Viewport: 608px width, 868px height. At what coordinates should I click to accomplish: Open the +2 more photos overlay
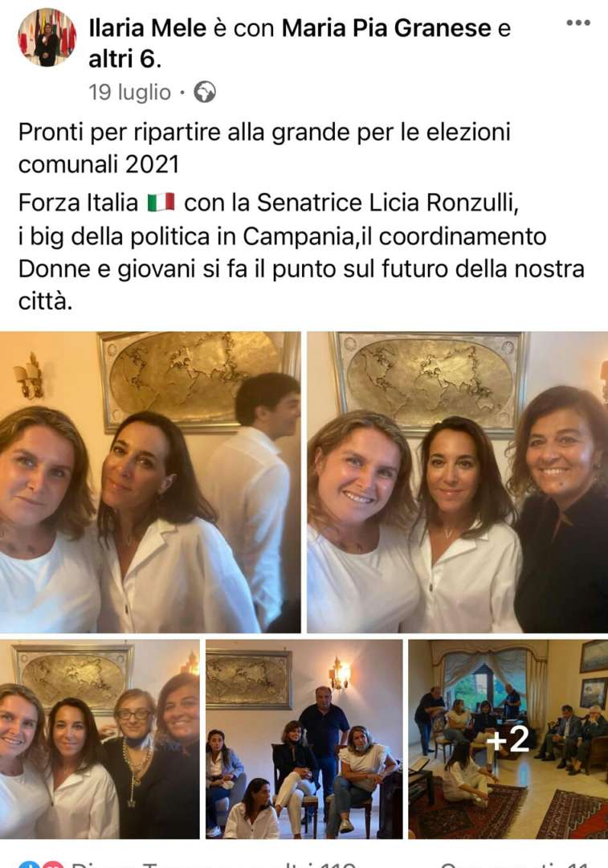coord(508,739)
